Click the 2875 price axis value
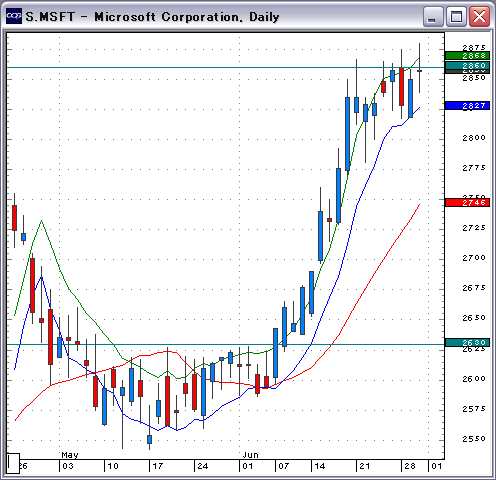This screenshot has width=496, height=480. [x=474, y=47]
